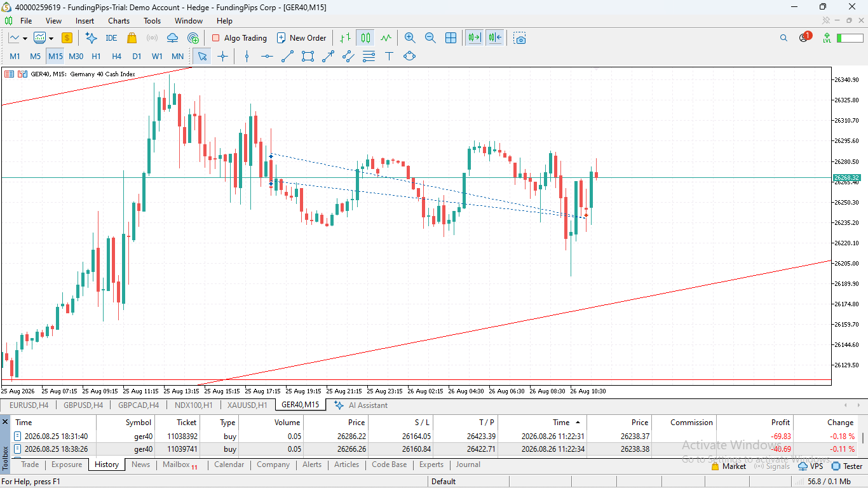Screen dimensions: 868x488
Task: Close the Toolbox panel with X
Action: click(6, 422)
